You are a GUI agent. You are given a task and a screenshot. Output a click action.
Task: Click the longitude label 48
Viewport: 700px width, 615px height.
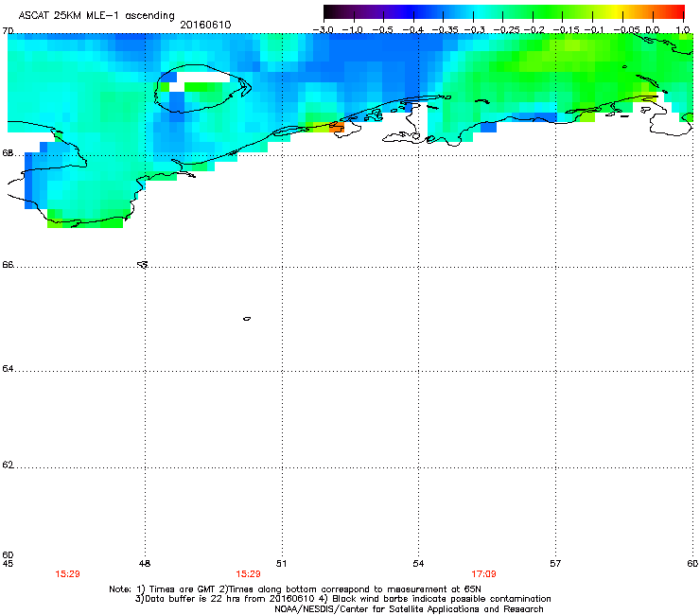pos(145,564)
